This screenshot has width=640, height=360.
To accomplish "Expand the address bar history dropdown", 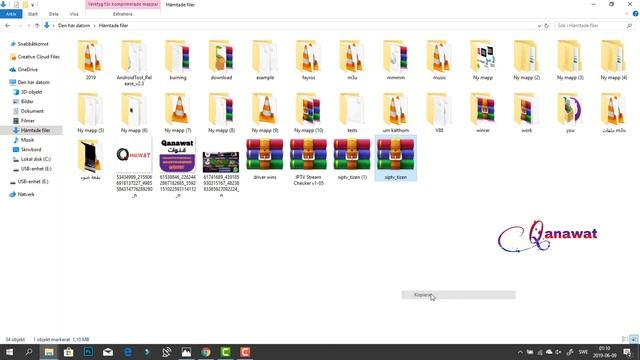I will click(539, 25).
